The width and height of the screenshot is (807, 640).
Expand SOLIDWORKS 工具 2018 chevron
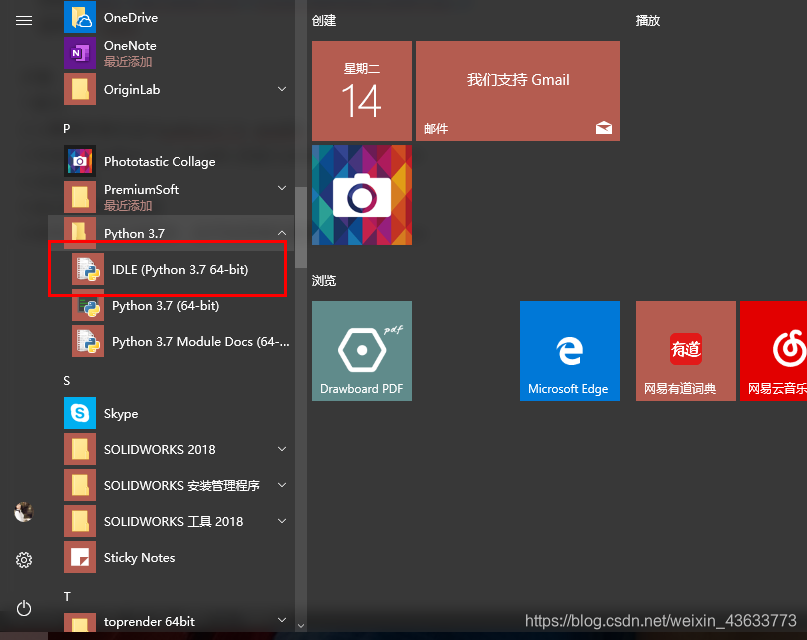coord(282,521)
